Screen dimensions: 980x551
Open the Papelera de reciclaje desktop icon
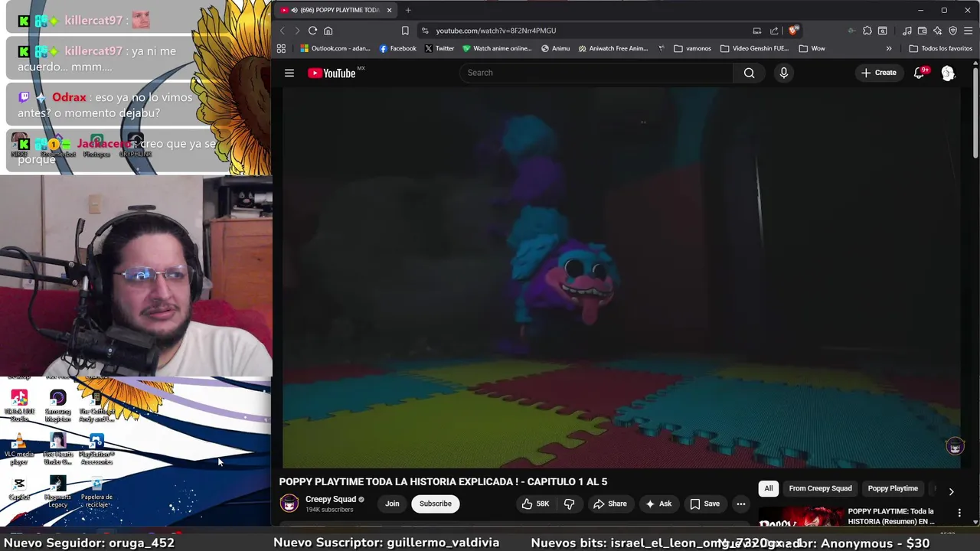coord(96,491)
